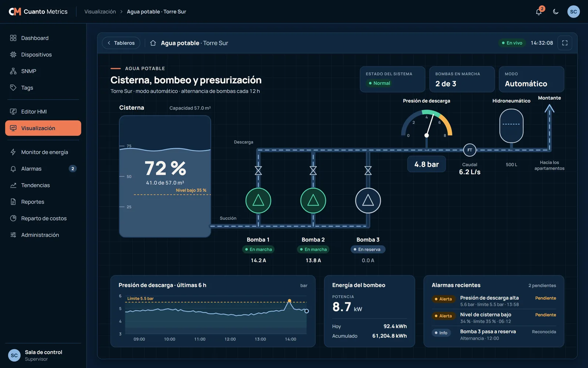588x368 pixels.
Task: Click the Nivel bajo 35 % threshold line
Action: tap(172, 194)
